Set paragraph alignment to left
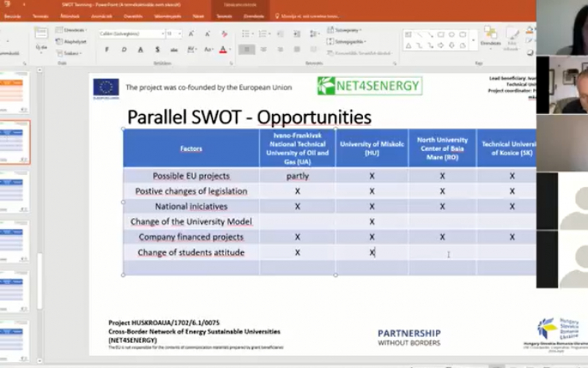The height and width of the screenshot is (368, 588). [x=247, y=49]
